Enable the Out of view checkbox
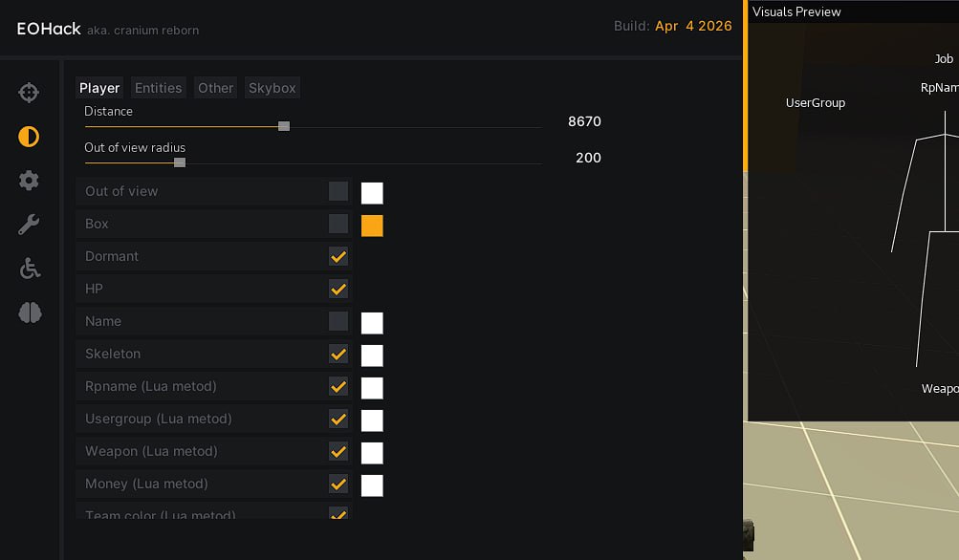This screenshot has height=560, width=959. point(338,191)
